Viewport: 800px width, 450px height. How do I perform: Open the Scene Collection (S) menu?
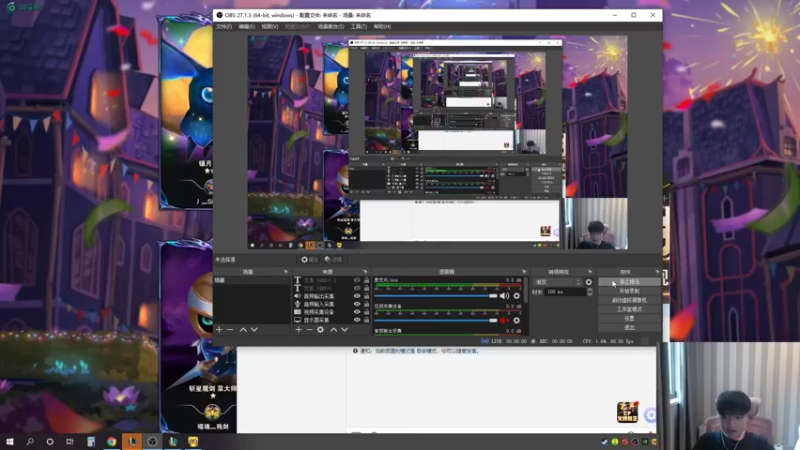pos(331,27)
